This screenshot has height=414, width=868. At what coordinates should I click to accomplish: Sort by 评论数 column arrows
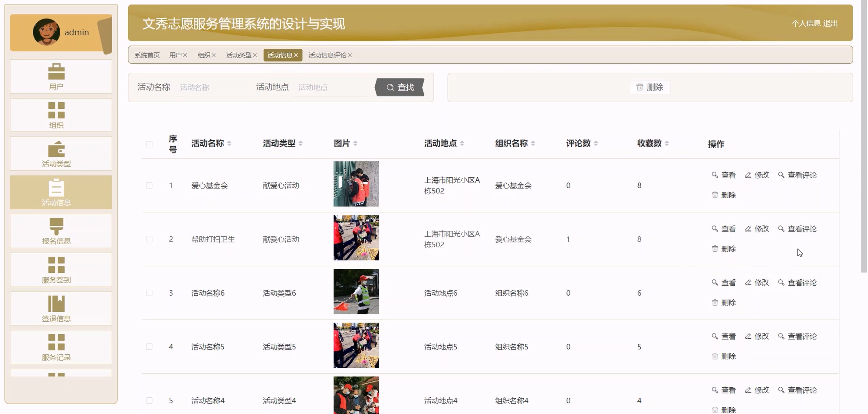coord(596,143)
